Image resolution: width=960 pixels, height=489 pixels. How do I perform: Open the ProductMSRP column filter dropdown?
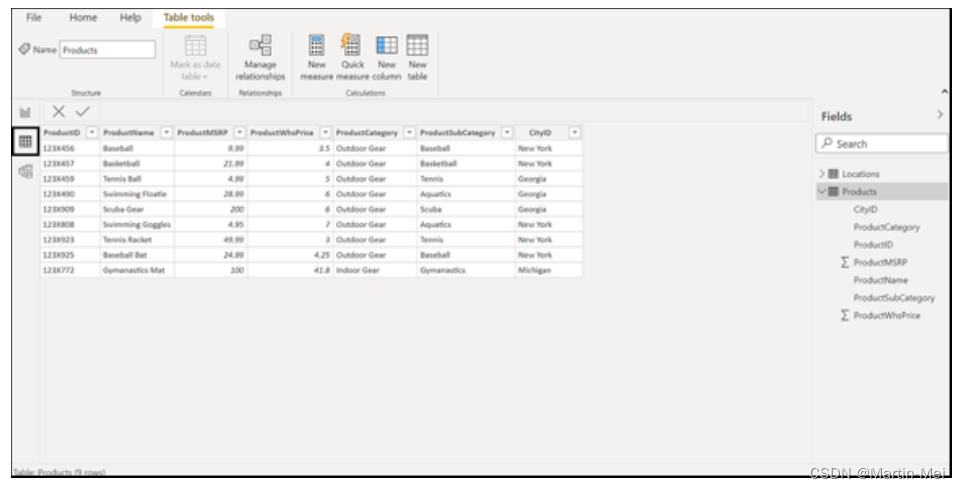tap(239, 132)
